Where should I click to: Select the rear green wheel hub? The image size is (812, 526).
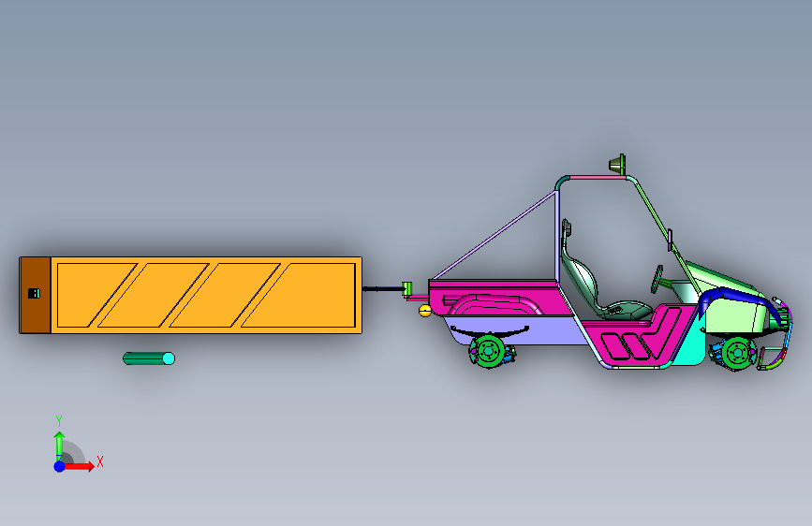point(488,352)
